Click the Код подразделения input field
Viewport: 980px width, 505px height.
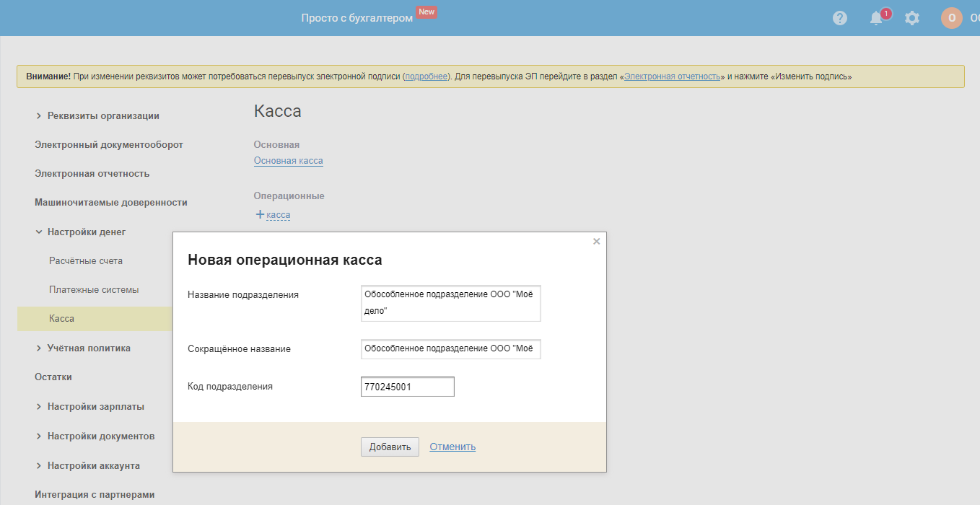click(407, 387)
